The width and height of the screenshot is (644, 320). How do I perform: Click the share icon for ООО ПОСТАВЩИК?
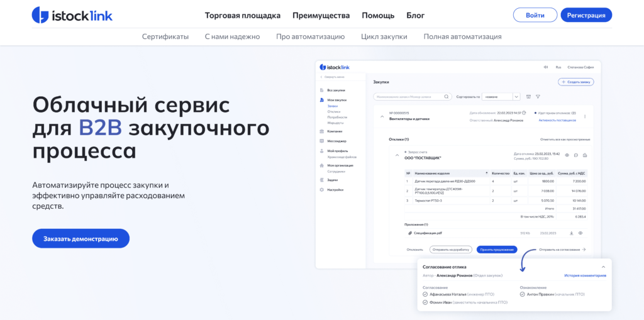click(585, 155)
